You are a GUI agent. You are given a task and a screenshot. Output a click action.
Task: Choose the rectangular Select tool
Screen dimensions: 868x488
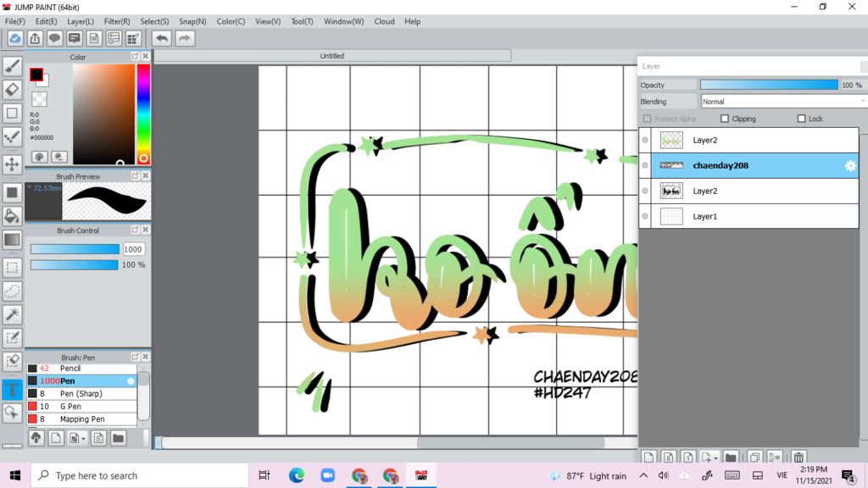click(12, 268)
